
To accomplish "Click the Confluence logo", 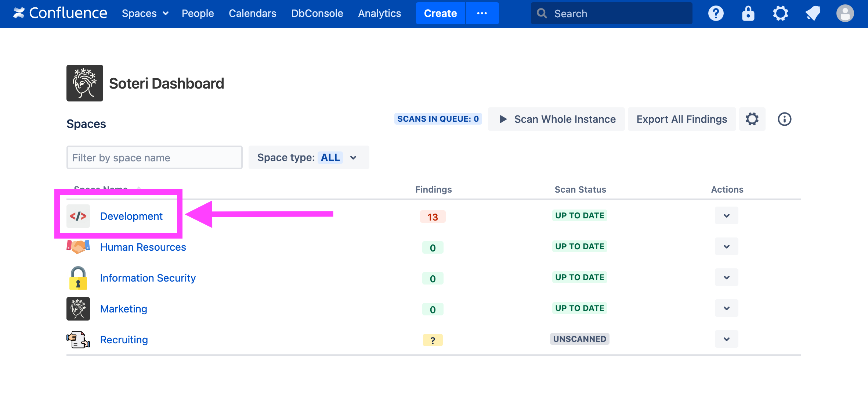I will click(x=60, y=13).
